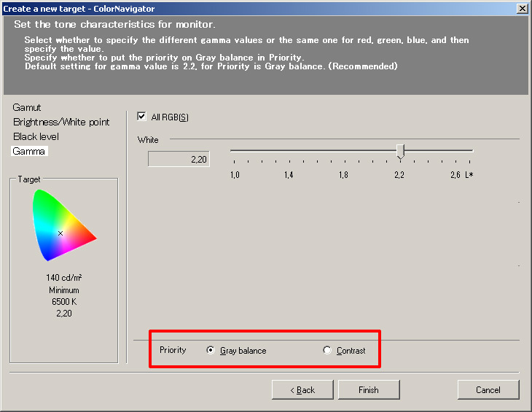Click the white point cross marker
The height and width of the screenshot is (412, 532).
pyautogui.click(x=60, y=233)
